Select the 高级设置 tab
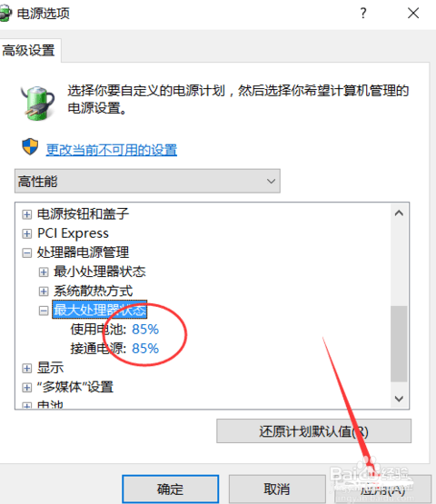This screenshot has width=436, height=504. click(29, 51)
